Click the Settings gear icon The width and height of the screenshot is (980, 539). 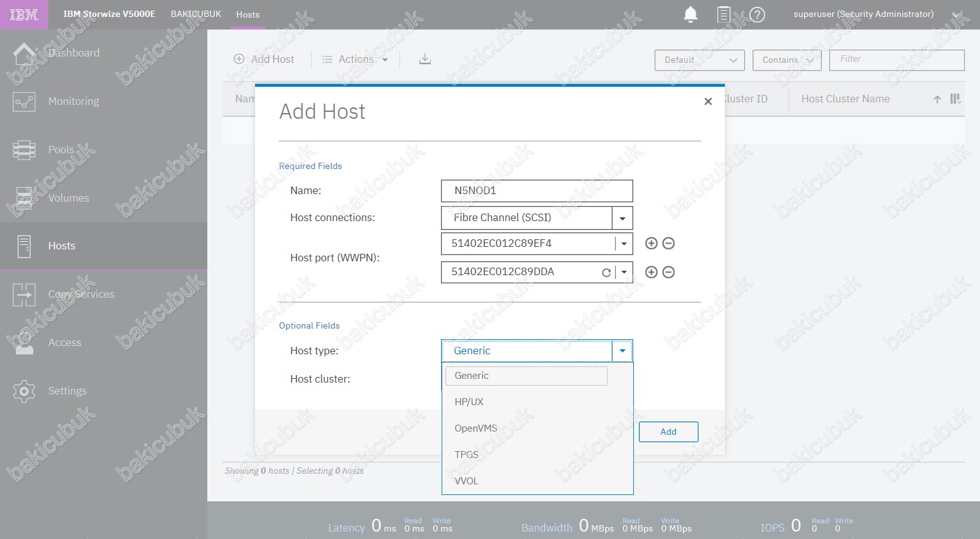point(24,391)
